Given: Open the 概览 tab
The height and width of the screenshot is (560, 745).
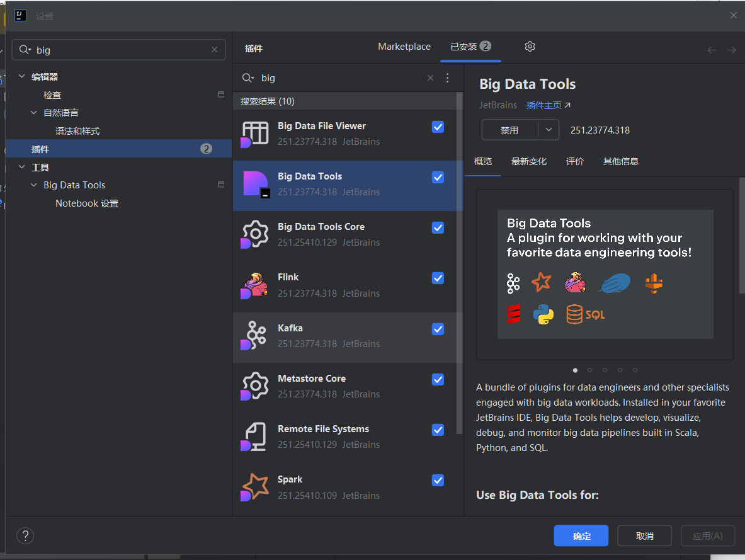Looking at the screenshot, I should (x=483, y=162).
